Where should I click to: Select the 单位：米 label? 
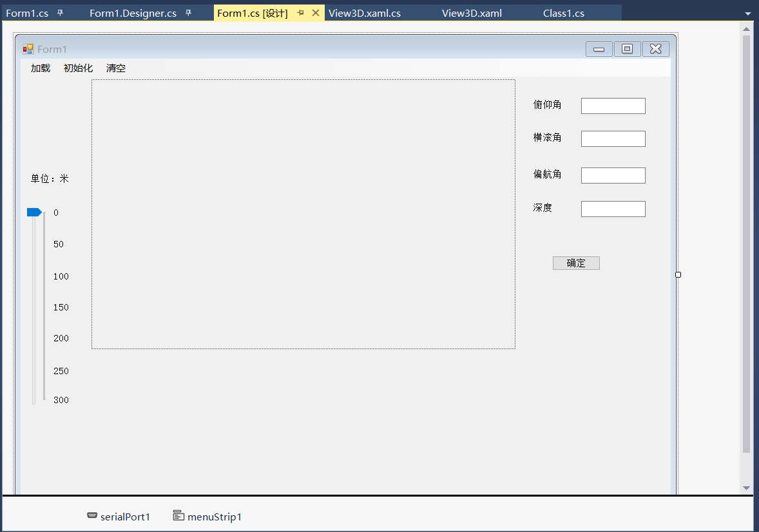pos(50,178)
